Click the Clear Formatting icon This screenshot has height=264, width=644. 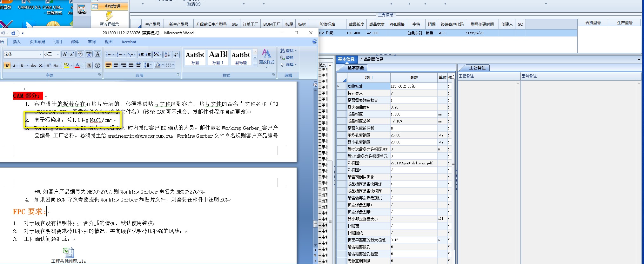point(80,54)
